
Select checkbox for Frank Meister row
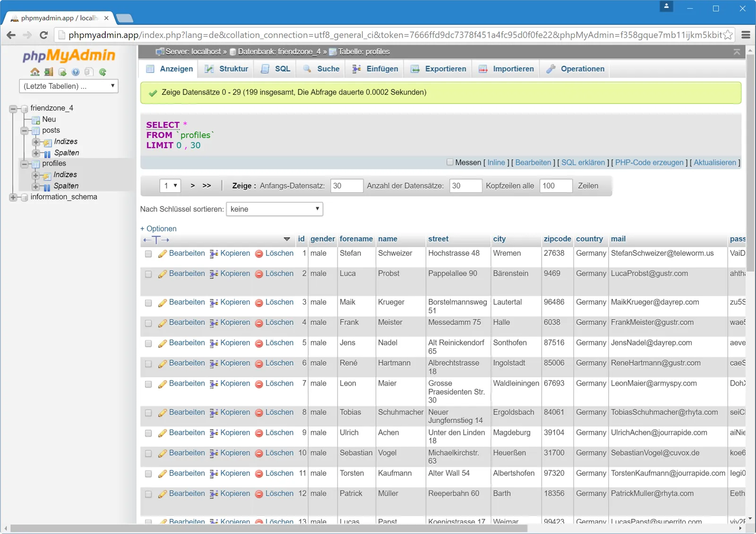[x=148, y=323]
